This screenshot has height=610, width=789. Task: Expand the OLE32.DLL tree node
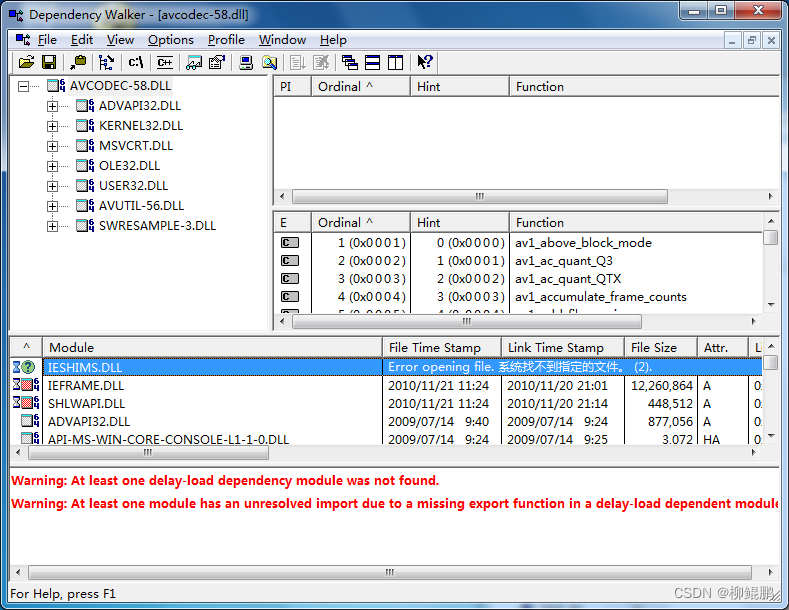click(x=52, y=166)
